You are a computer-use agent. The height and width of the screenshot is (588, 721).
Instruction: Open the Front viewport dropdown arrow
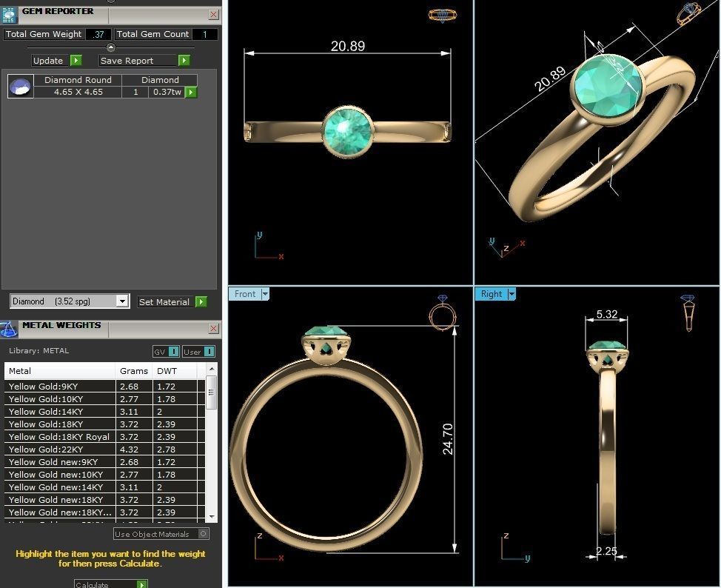265,293
